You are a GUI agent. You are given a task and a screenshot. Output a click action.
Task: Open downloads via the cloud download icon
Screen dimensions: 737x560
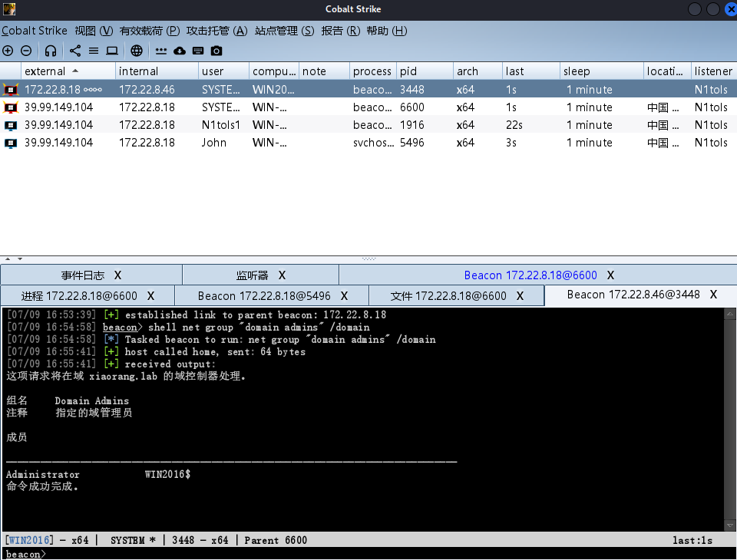pyautogui.click(x=180, y=51)
